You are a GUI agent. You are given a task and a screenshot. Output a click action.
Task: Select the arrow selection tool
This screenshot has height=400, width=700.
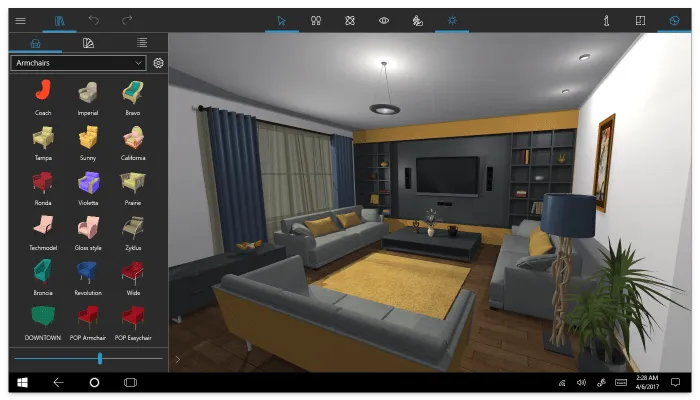coord(281,21)
